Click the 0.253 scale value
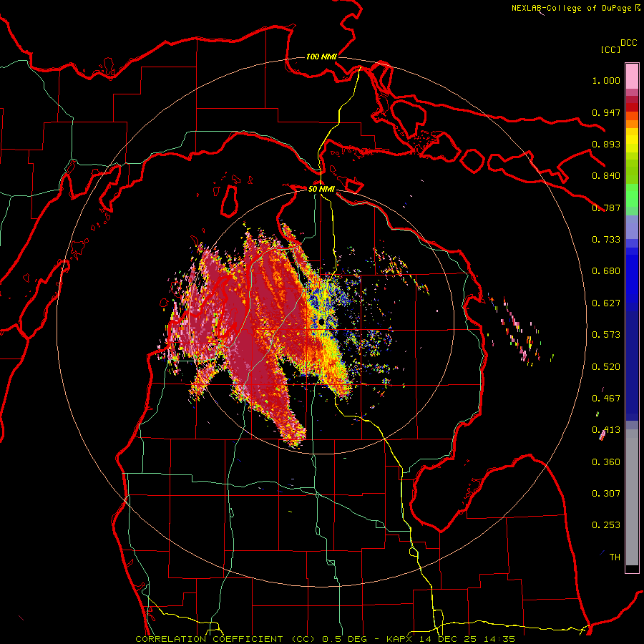Image resolution: width=644 pixels, height=644 pixels. tap(606, 525)
